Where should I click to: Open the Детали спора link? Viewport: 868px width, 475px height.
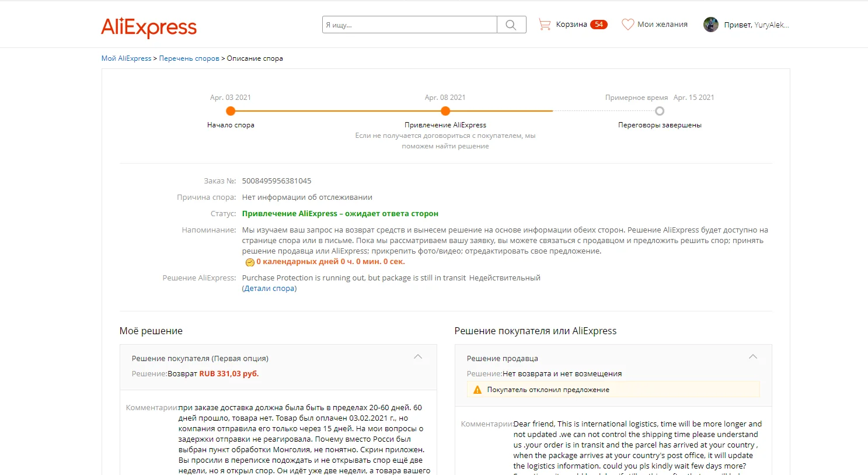pyautogui.click(x=270, y=289)
